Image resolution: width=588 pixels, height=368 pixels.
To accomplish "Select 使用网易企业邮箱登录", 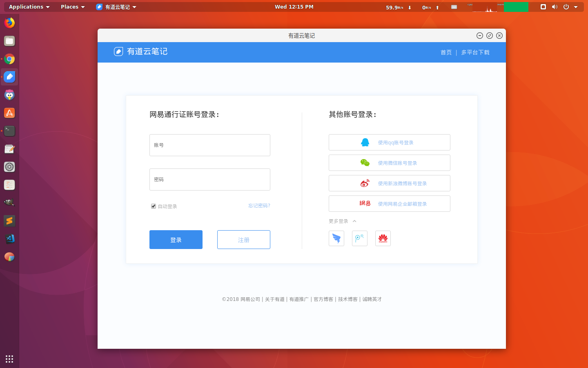I will (390, 204).
